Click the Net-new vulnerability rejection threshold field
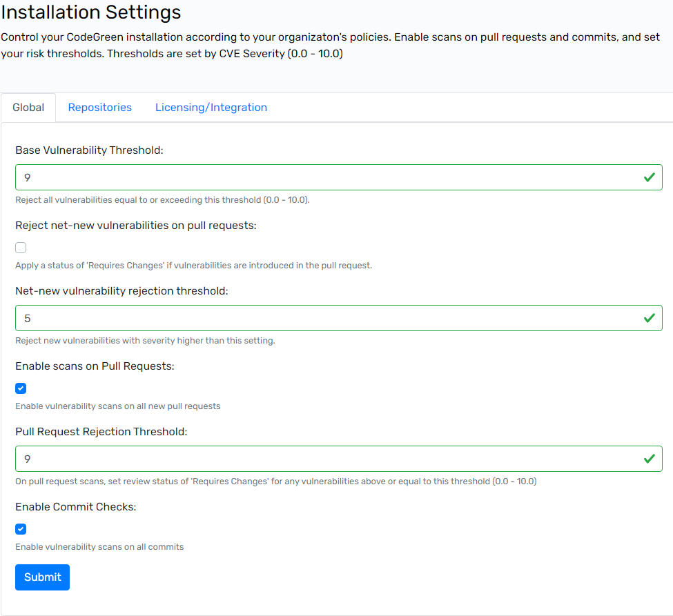 pyautogui.click(x=339, y=318)
